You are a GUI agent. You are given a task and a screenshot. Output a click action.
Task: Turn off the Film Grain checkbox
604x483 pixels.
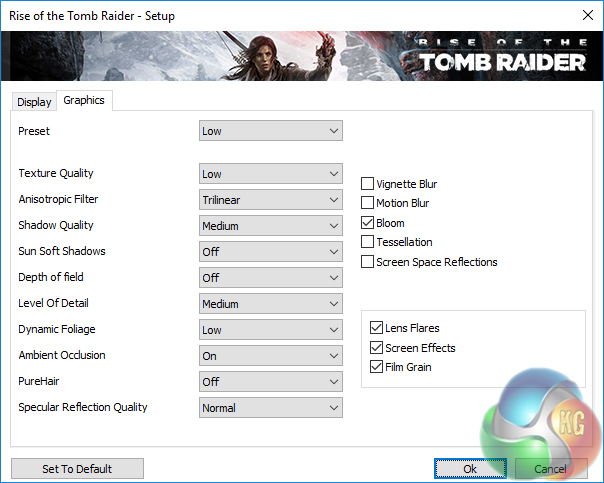pyautogui.click(x=376, y=367)
